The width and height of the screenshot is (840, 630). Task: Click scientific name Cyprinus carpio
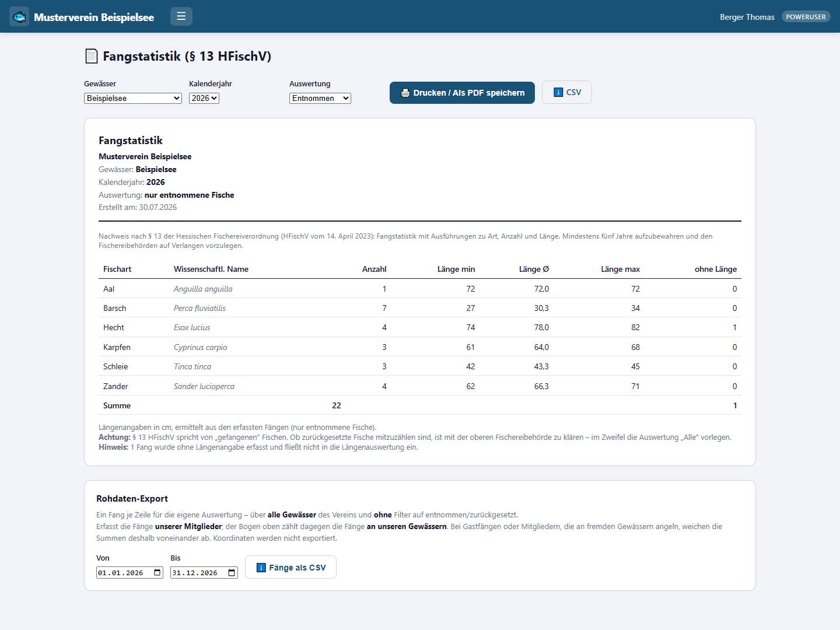tap(200, 347)
